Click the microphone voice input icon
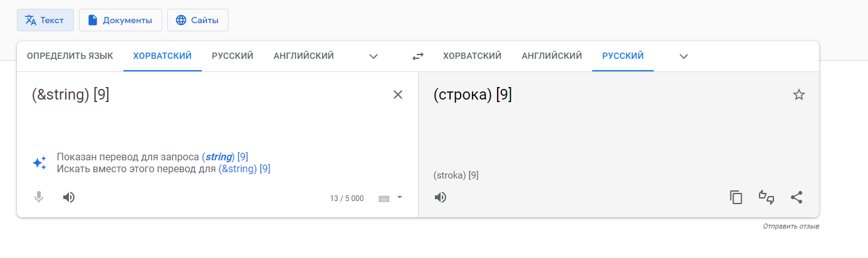The width and height of the screenshot is (868, 258). pos(39,197)
